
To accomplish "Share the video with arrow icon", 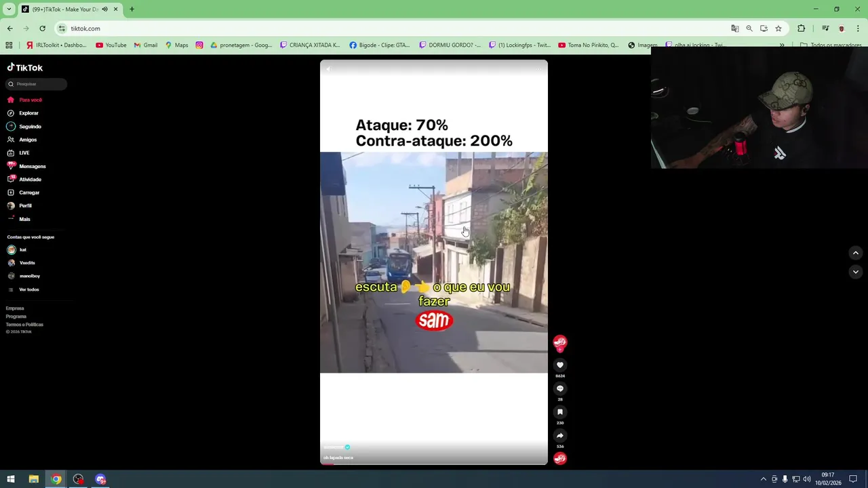I will tap(560, 435).
